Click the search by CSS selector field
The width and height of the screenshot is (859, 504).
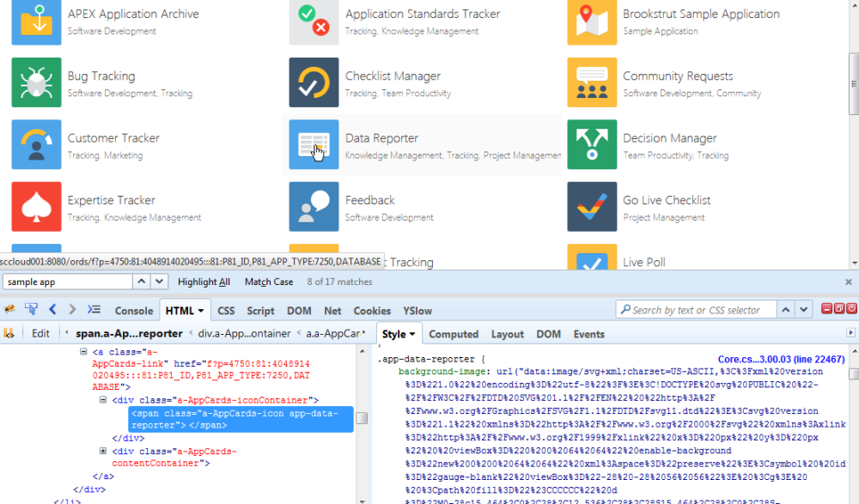pos(696,310)
